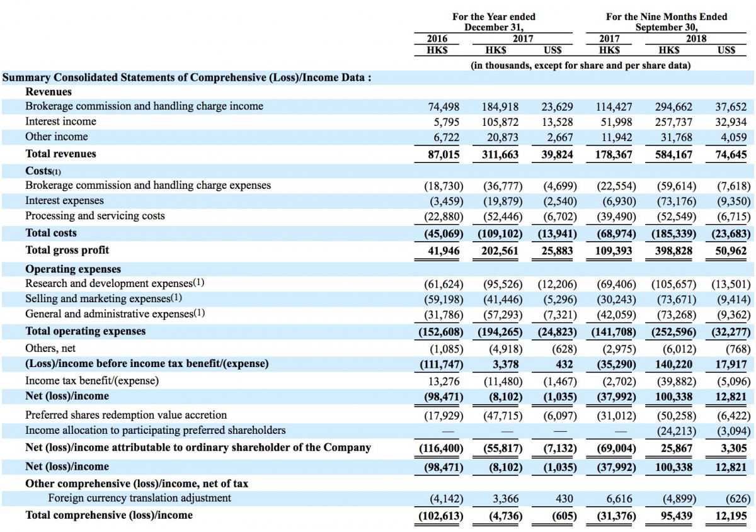Click the "Total revenues" row label

[x=60, y=154]
